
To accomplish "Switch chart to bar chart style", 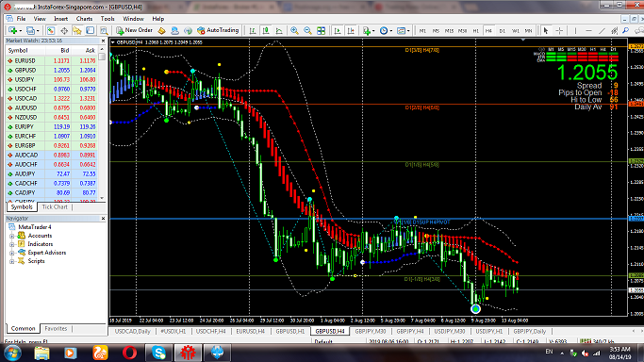I will (x=253, y=30).
